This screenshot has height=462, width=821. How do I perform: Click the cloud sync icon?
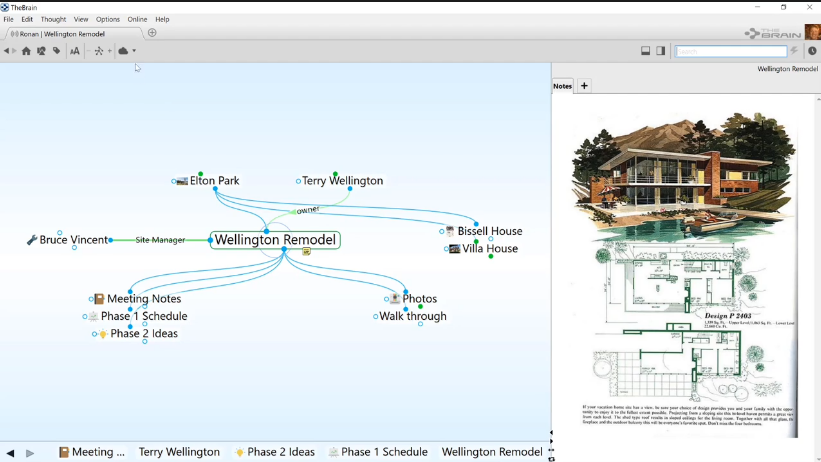pyautogui.click(x=123, y=51)
